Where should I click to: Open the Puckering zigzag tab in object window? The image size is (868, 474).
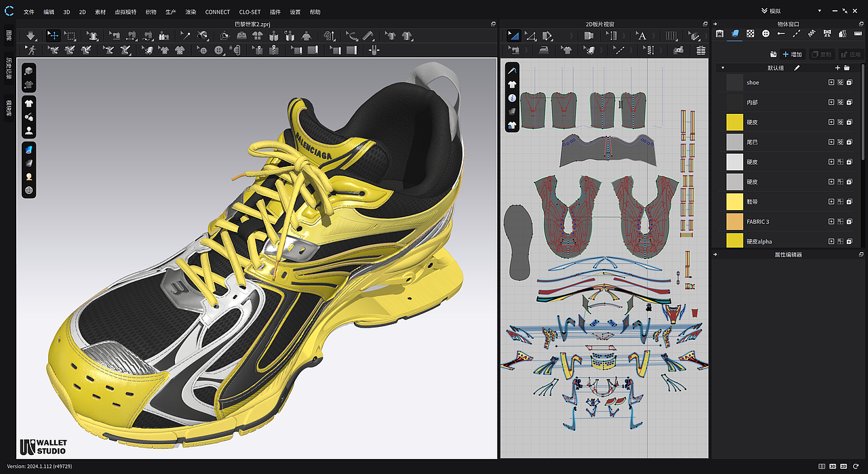click(812, 33)
